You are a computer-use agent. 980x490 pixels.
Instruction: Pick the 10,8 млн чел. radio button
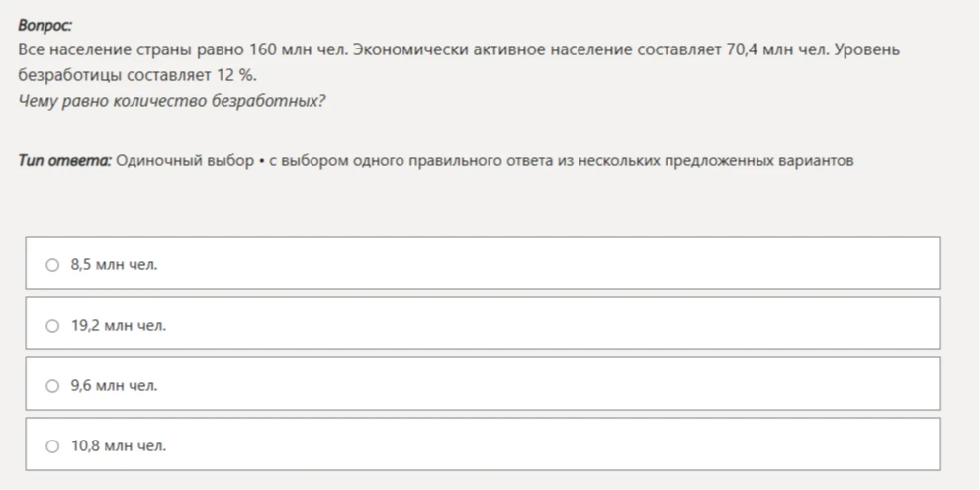pyautogui.click(x=52, y=446)
